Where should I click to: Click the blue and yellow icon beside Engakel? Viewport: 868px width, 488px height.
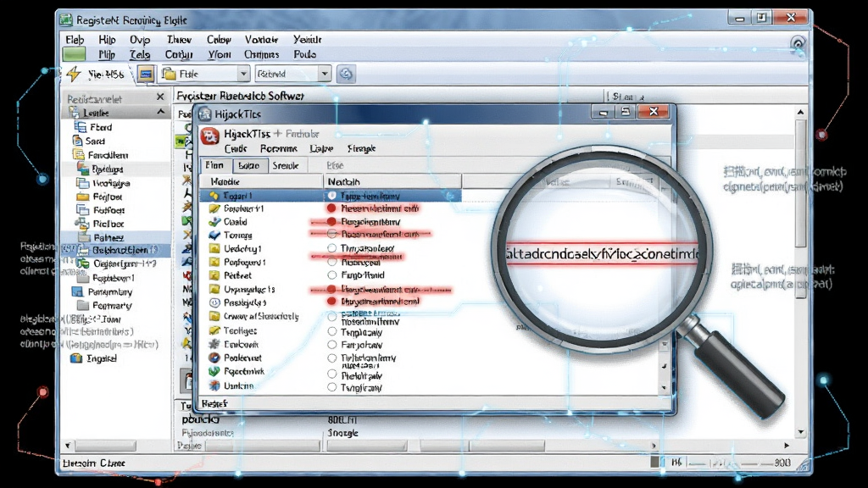pyautogui.click(x=75, y=358)
